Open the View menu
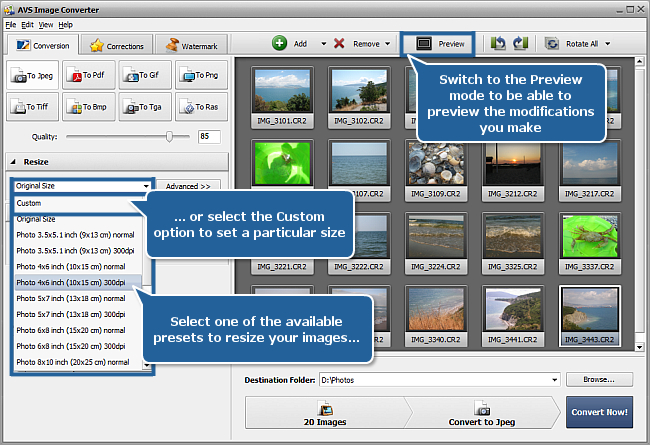This screenshot has width=650, height=445. tap(46, 25)
